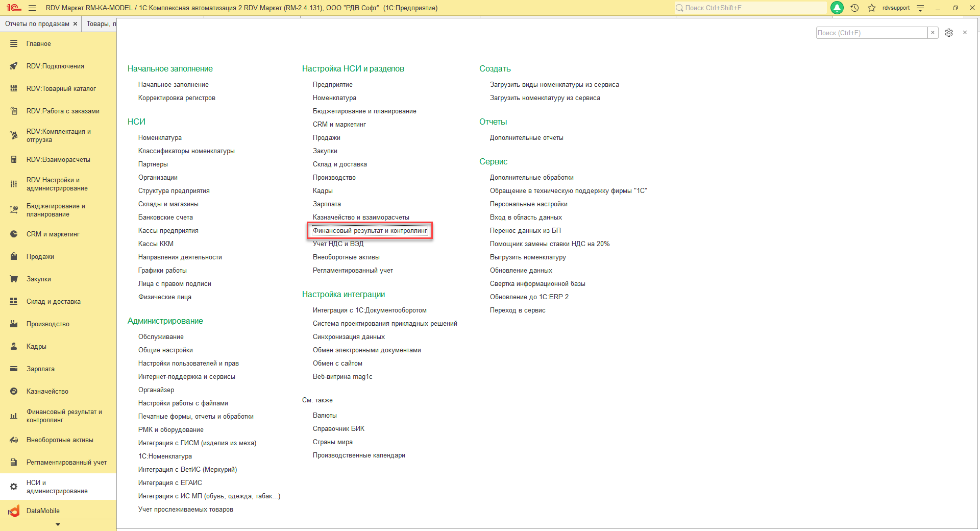This screenshot has height=531, width=980.
Task: Click the DataMobile logo icon
Action: 14,511
